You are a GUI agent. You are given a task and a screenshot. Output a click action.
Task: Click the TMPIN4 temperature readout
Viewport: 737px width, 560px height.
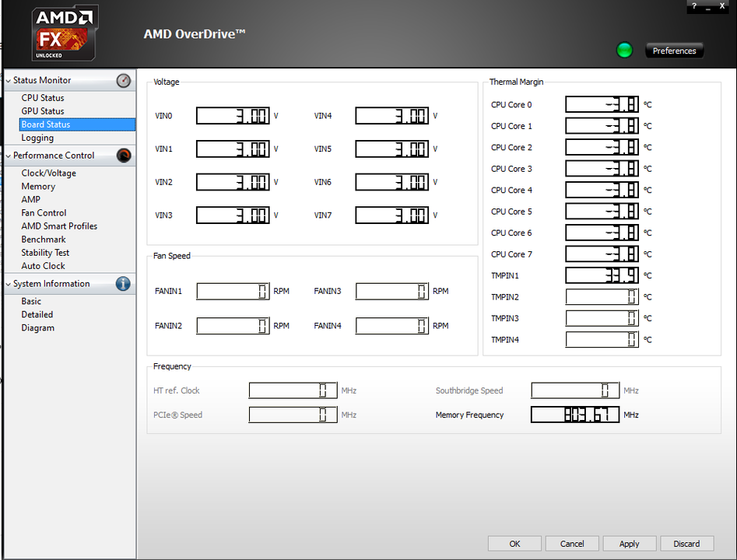602,340
